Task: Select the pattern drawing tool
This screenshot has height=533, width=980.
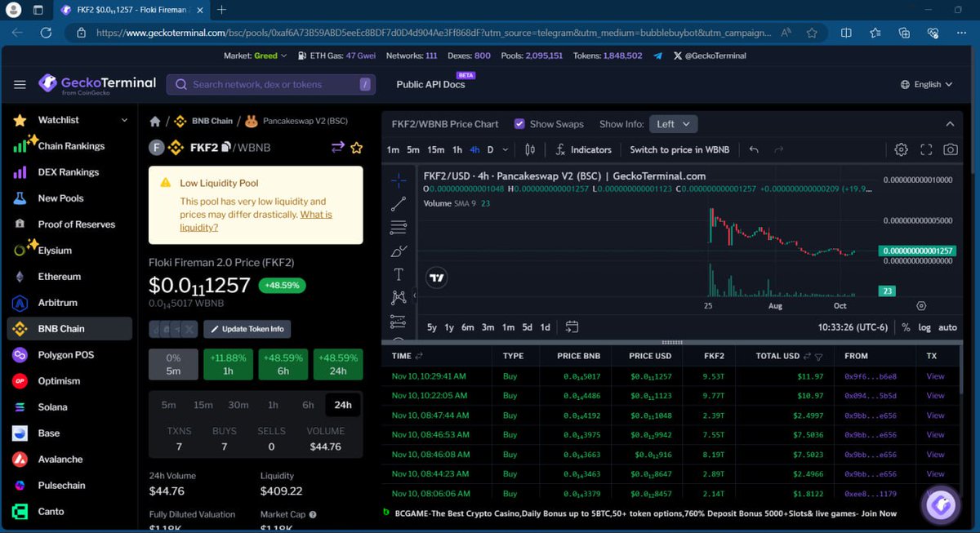Action: click(x=399, y=297)
